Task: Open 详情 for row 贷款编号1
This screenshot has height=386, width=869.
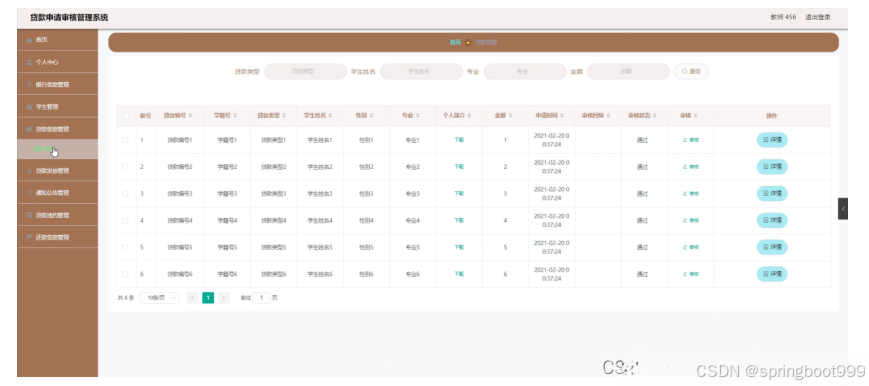Action: point(772,140)
